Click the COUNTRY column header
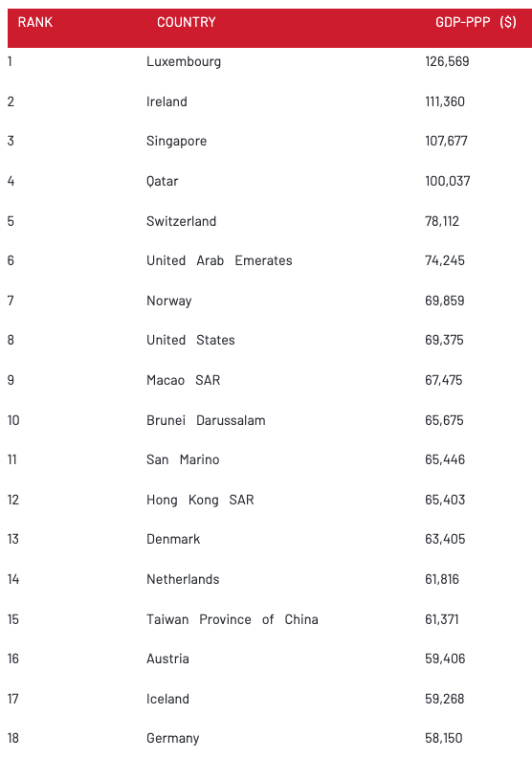The width and height of the screenshot is (532, 759). tap(187, 22)
